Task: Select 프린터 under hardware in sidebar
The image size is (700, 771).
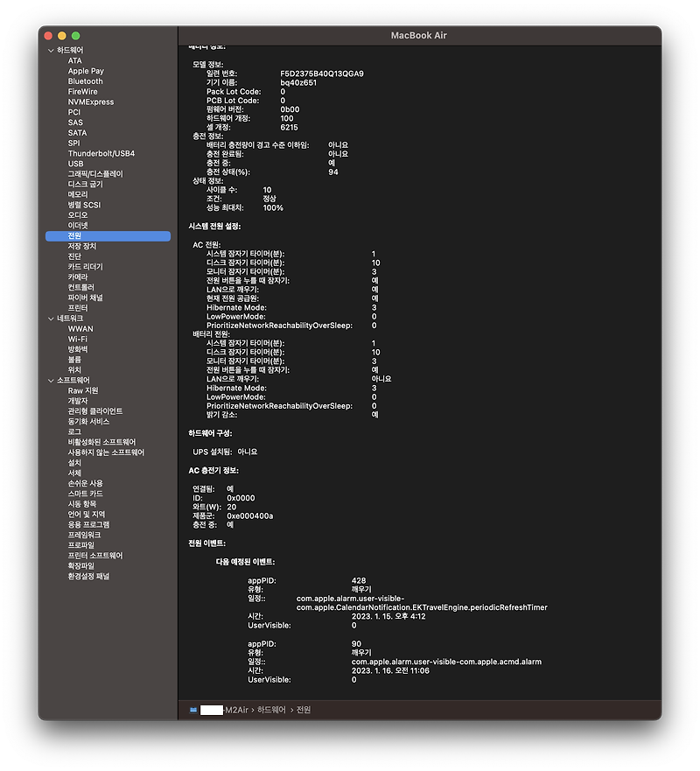Action: (x=78, y=308)
